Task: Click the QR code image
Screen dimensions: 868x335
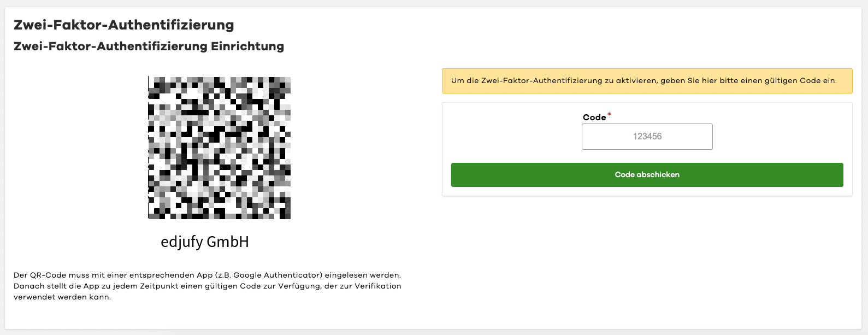Action: (219, 148)
